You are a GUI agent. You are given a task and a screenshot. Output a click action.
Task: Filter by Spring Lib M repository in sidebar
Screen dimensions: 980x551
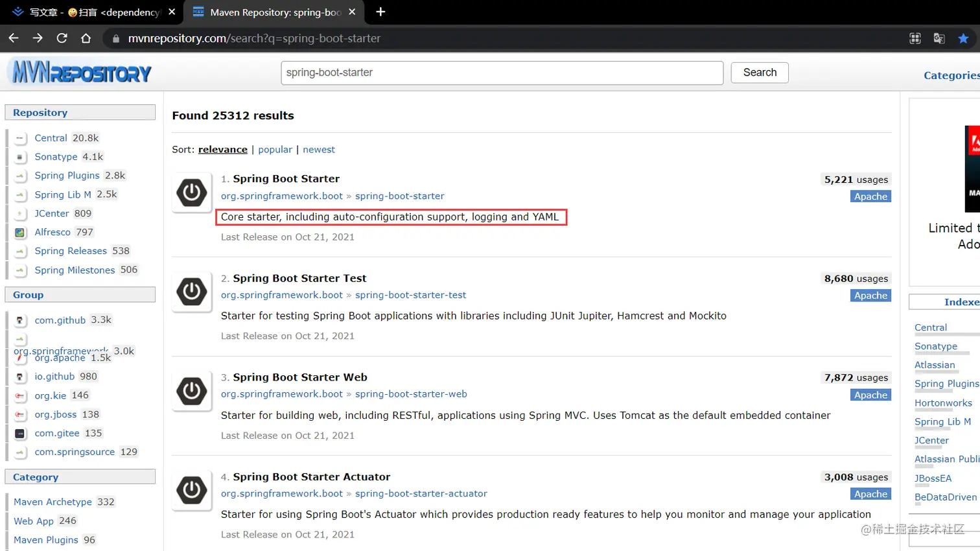(63, 194)
